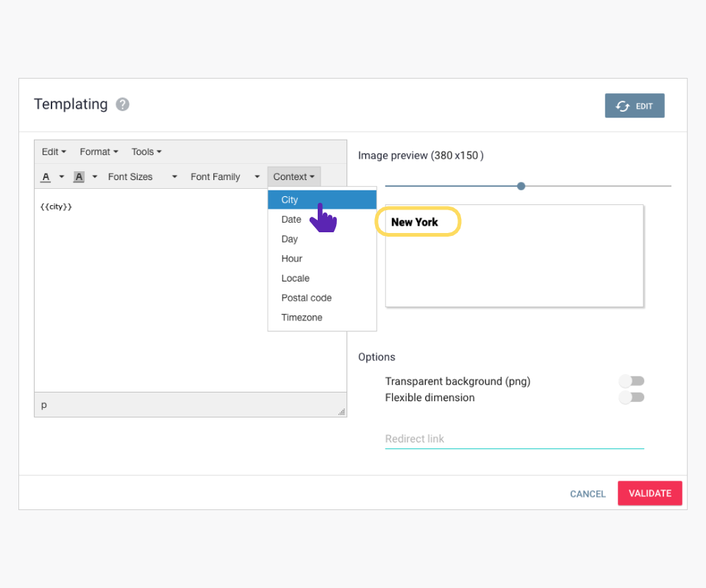The width and height of the screenshot is (706, 588).
Task: Open the background color dropdown arrow
Action: pos(95,177)
